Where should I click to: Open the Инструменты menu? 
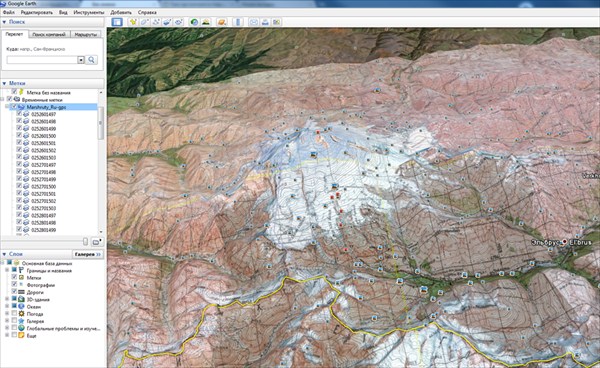coord(88,12)
